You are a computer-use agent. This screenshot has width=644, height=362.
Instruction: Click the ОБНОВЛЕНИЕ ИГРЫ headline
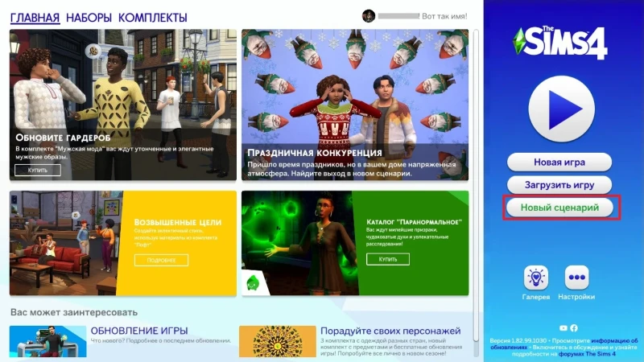click(139, 331)
